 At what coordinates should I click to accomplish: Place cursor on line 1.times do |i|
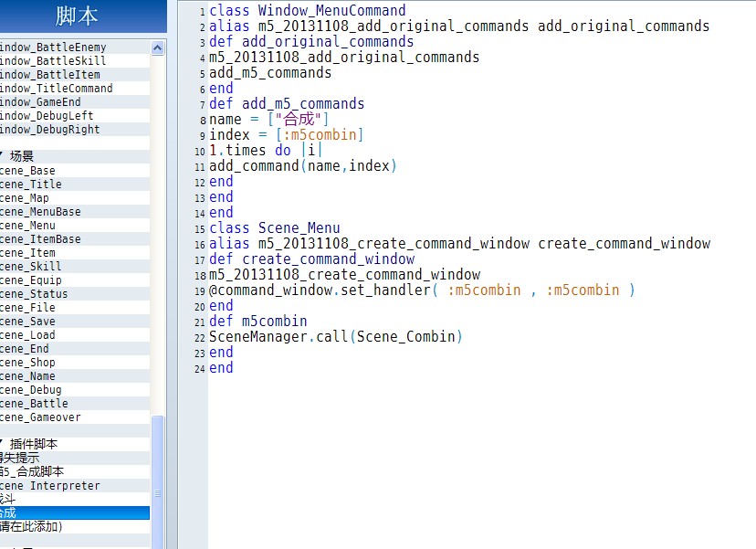point(265,151)
